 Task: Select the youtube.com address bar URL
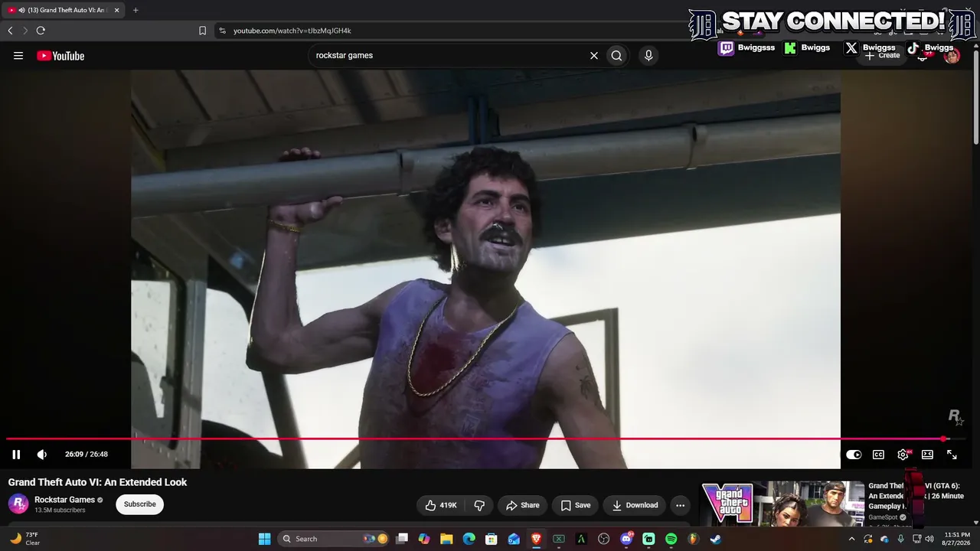click(292, 31)
